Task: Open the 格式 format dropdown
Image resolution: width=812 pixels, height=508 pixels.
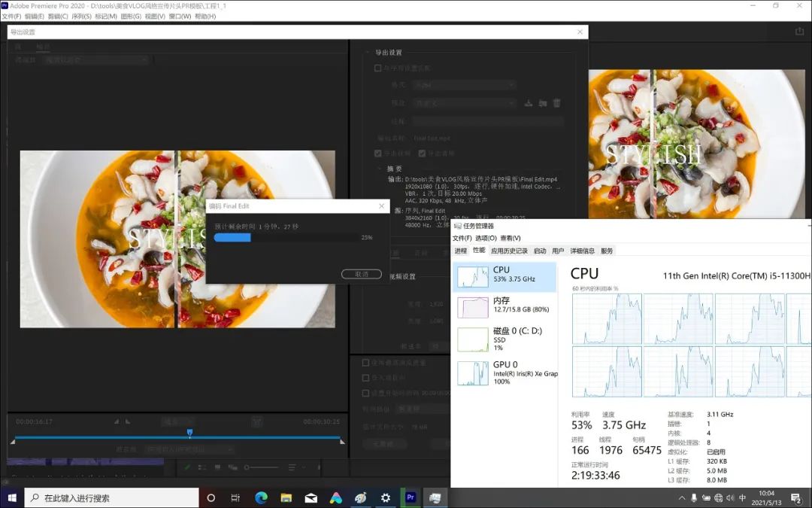Action: (462, 84)
